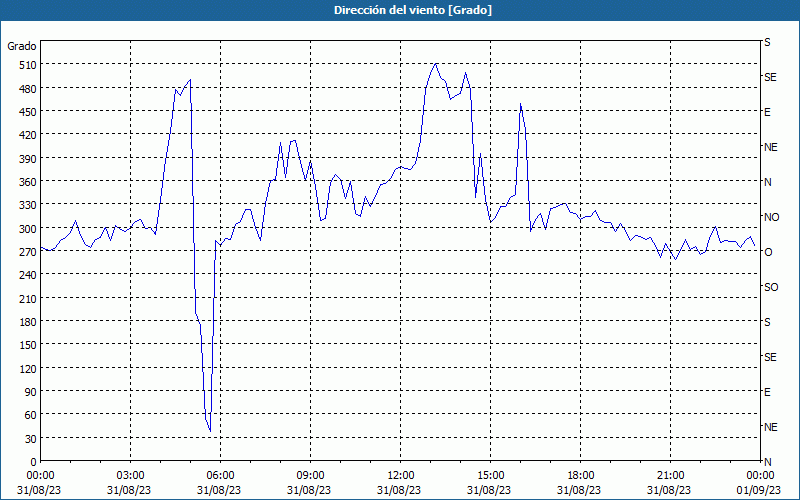Click the 09:00 time label
Screen dimensions: 800x500
(x=310, y=476)
